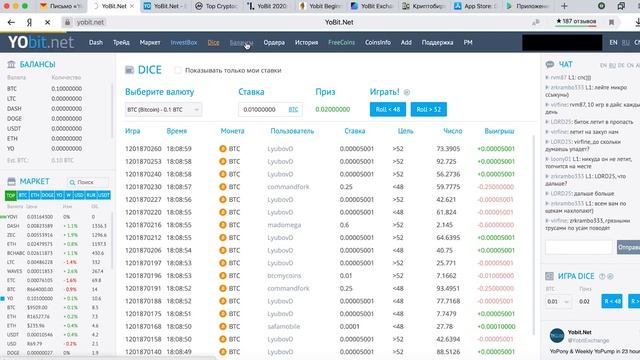Open the История menu item
640x360 pixels.
[307, 42]
